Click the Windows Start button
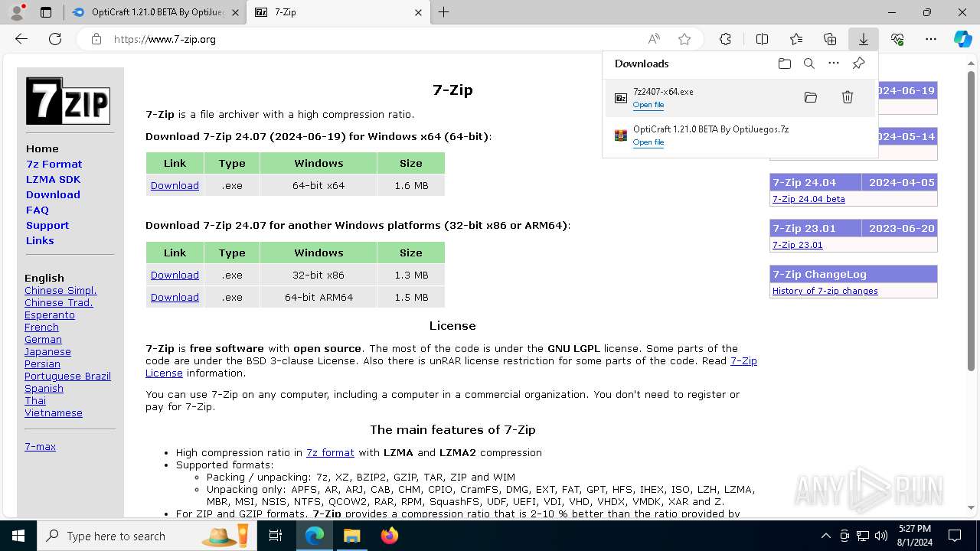980x551 pixels. 18,536
